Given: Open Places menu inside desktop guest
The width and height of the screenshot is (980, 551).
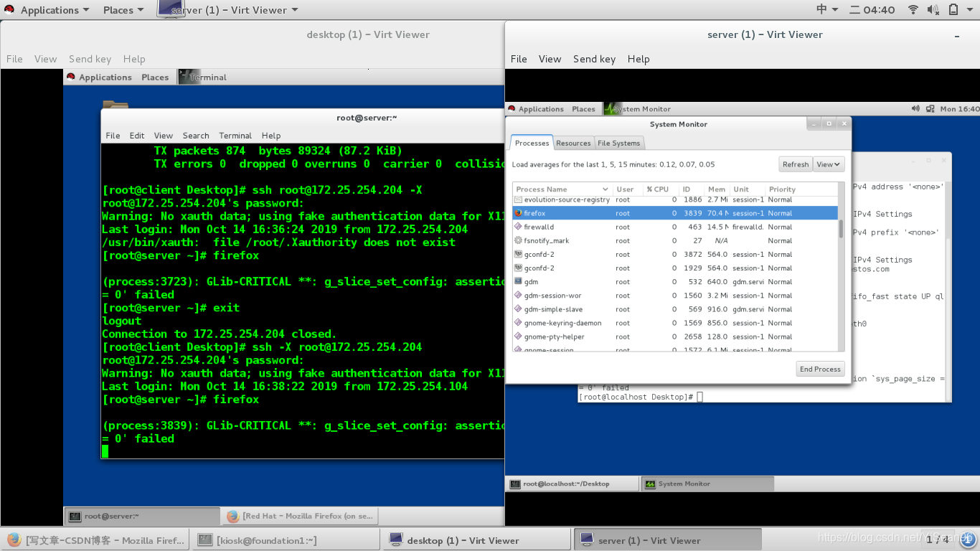Looking at the screenshot, I should [x=155, y=77].
